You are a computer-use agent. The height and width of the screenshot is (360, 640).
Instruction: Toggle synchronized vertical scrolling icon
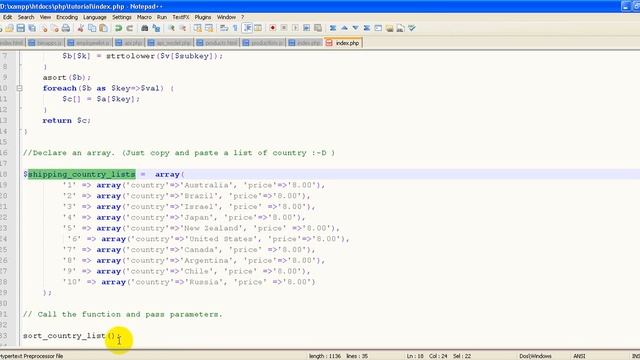coord(198,28)
